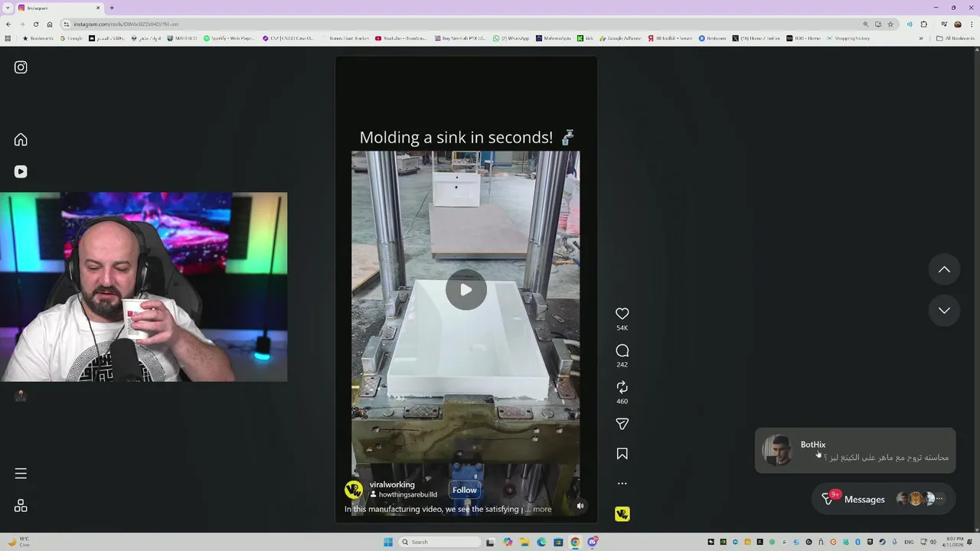Go to the next reel with down arrow

pos(944,311)
